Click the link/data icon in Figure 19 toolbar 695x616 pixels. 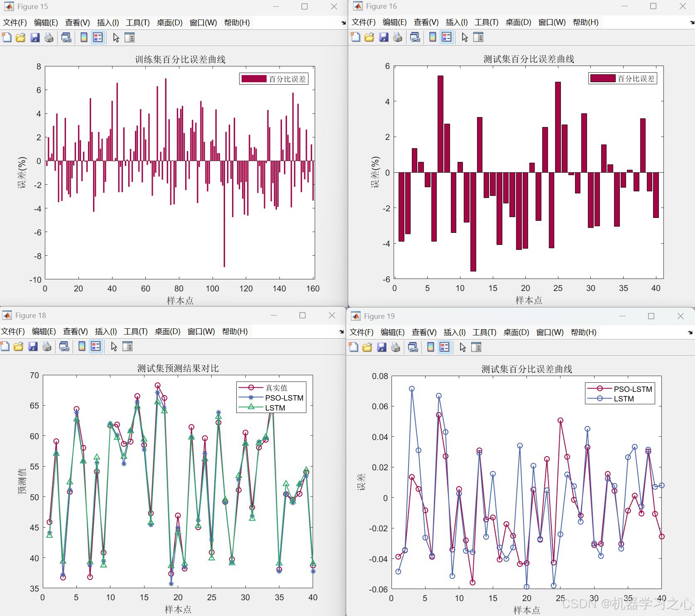tap(413, 347)
